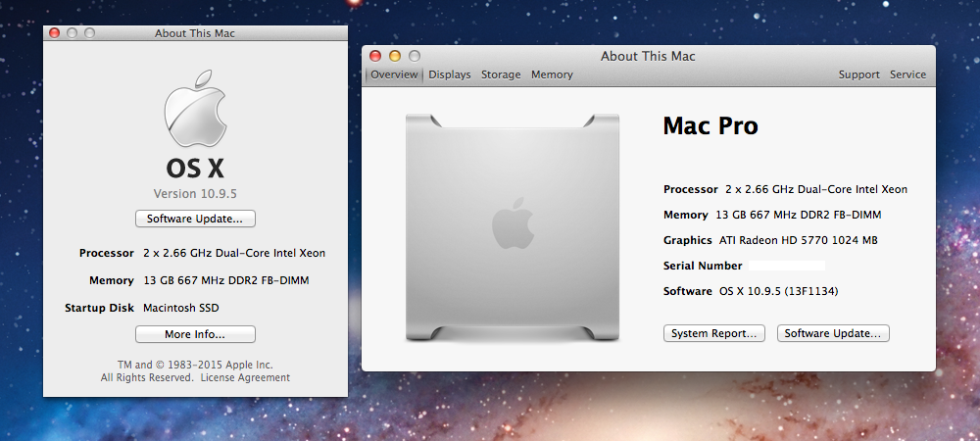Open the Service section

[907, 74]
